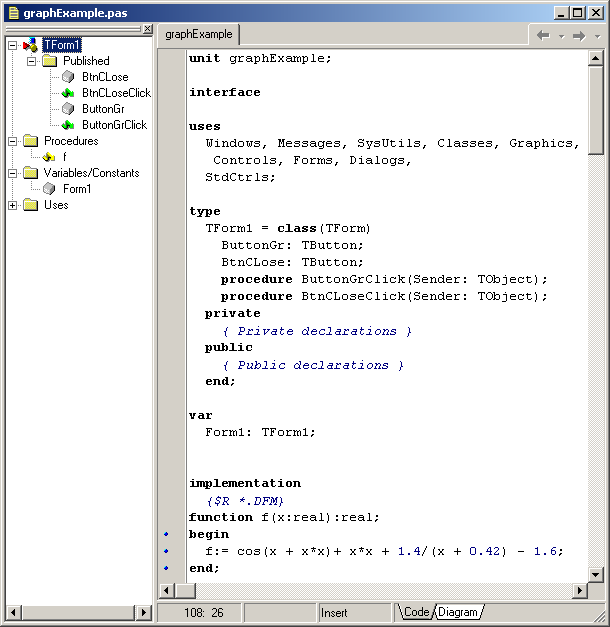Image resolution: width=610 pixels, height=627 pixels.
Task: Collapse the Procedures node
Action: 13,141
